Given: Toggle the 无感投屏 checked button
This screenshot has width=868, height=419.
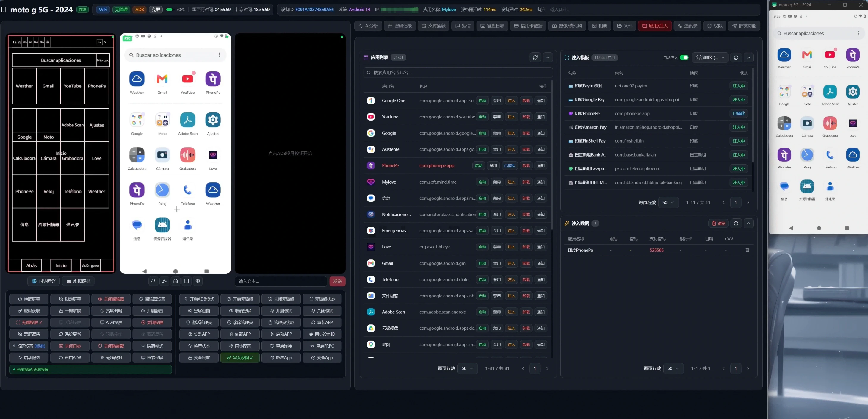Looking at the screenshot, I should point(29,323).
